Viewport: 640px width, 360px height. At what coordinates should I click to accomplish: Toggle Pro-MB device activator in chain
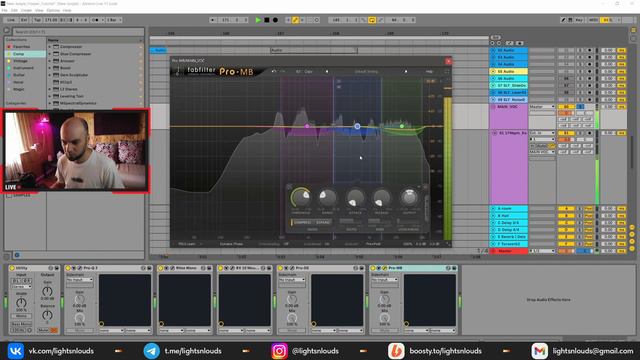[x=373, y=268]
